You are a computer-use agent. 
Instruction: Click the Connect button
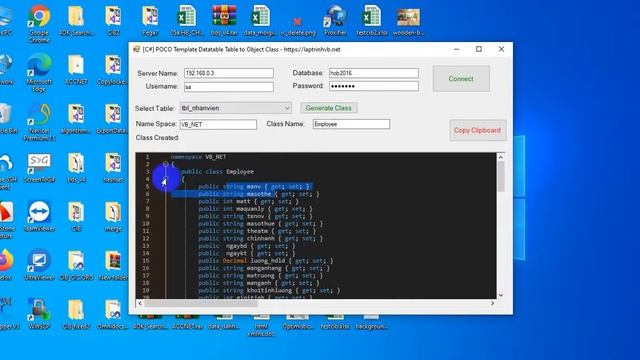click(x=461, y=78)
